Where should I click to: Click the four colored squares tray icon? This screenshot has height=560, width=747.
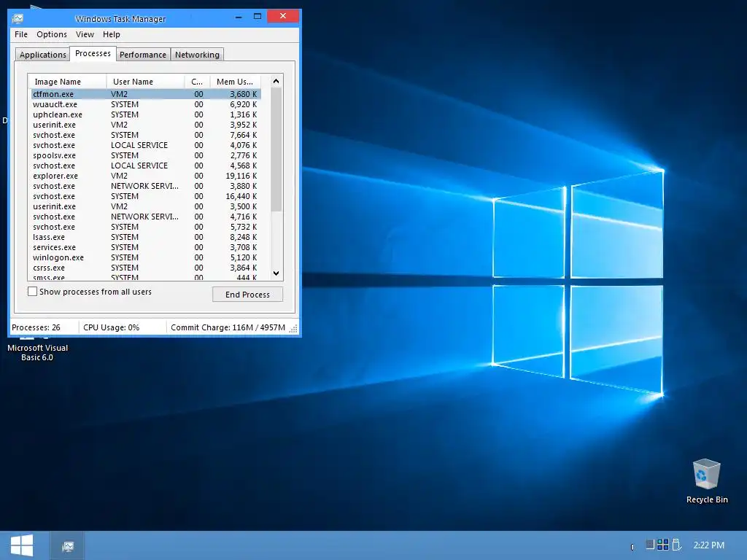[662, 544]
